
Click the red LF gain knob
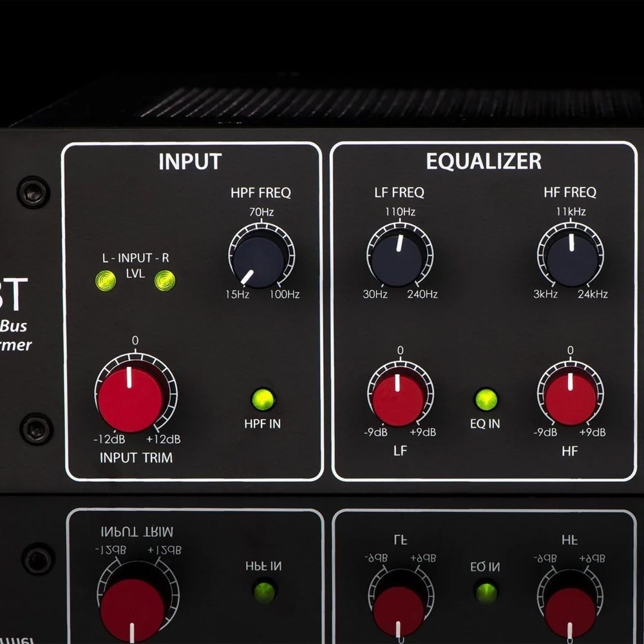click(399, 398)
